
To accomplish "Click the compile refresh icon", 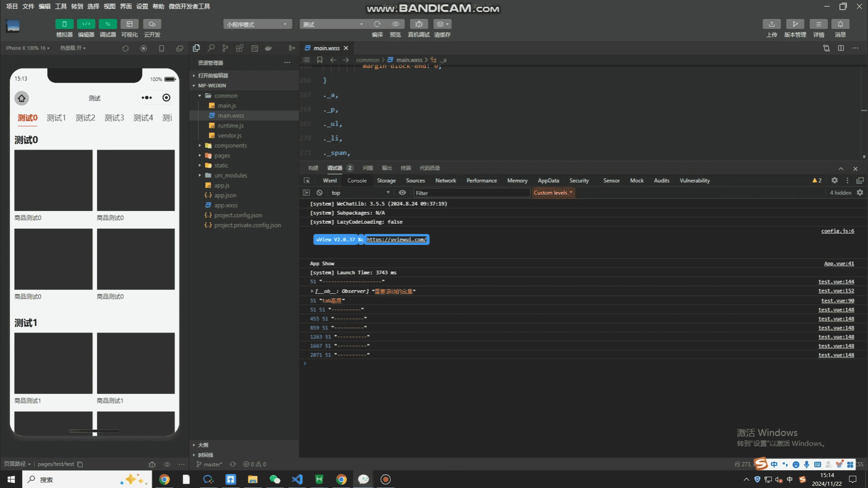I will [377, 24].
